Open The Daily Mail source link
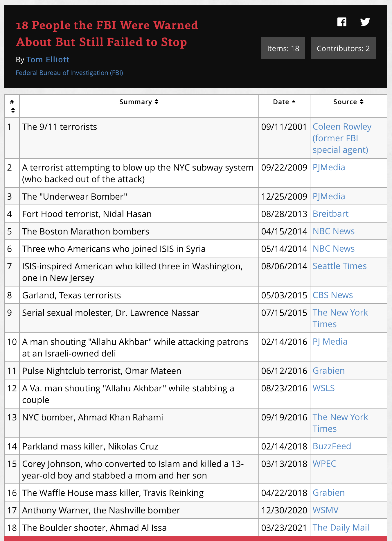This screenshot has height=541, width=392. (341, 528)
